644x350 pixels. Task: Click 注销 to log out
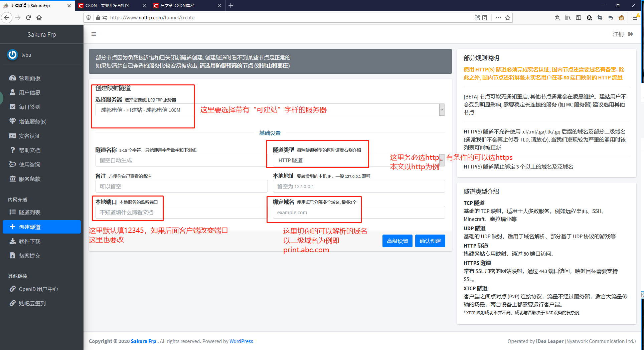tap(618, 34)
